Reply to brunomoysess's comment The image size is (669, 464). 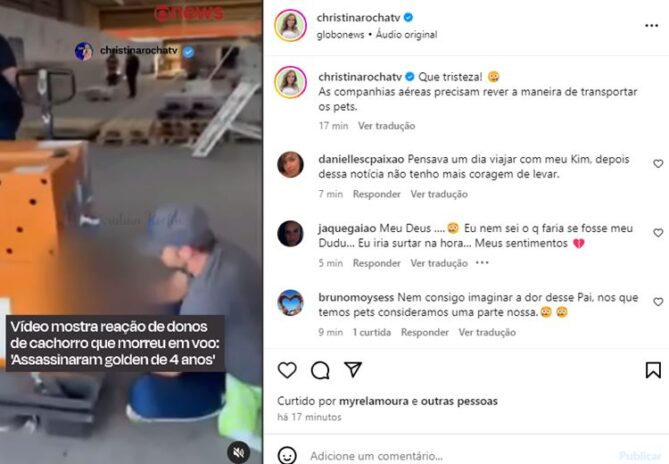tap(425, 332)
